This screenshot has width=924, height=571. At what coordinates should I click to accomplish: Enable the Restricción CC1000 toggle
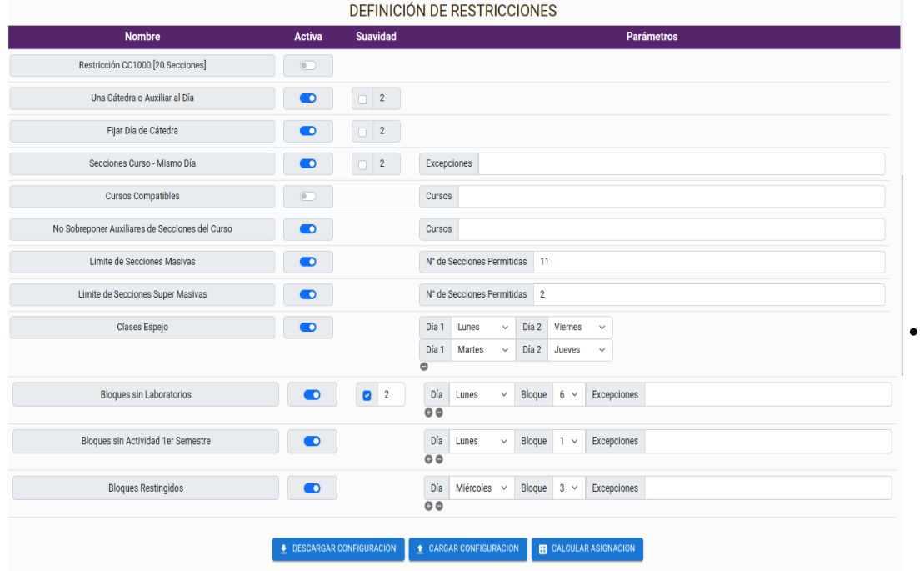point(307,66)
